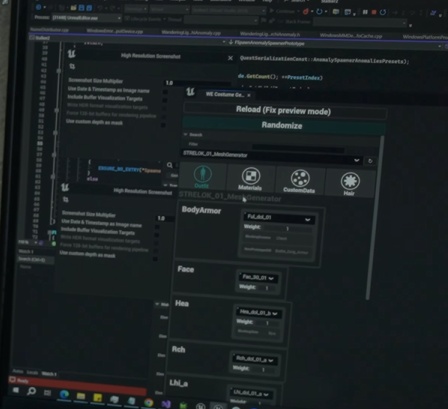This screenshot has height=409, width=448.
Task: Toggle Write HDR format checkbox in upper window
Action: pos(164,108)
